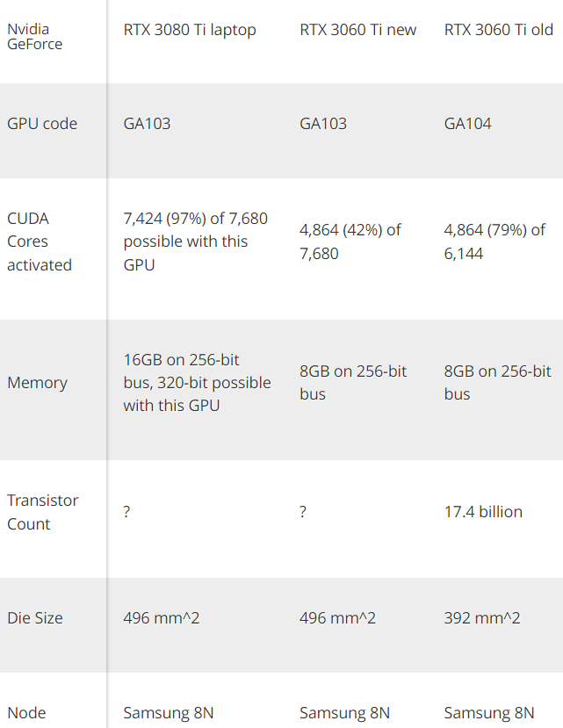Click the "Node" row label
This screenshot has width=563, height=728.
[x=26, y=713]
